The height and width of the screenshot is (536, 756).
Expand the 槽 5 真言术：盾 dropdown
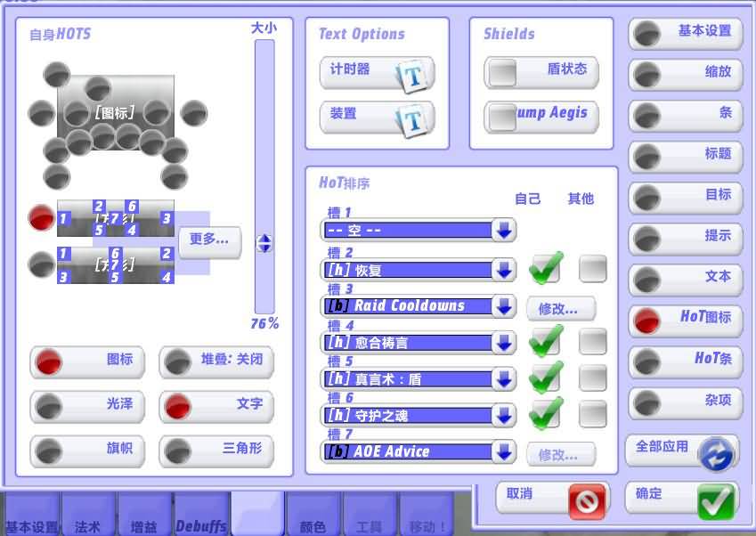pos(419,379)
